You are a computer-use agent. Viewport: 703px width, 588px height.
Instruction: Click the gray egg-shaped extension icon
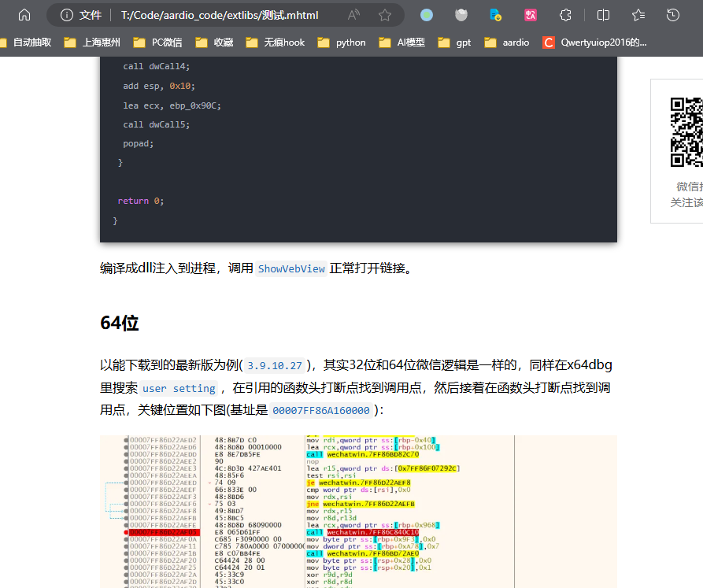point(461,14)
